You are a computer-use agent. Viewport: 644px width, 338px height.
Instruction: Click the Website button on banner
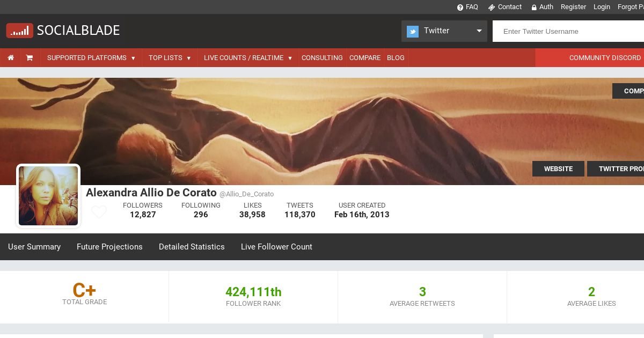(x=558, y=169)
